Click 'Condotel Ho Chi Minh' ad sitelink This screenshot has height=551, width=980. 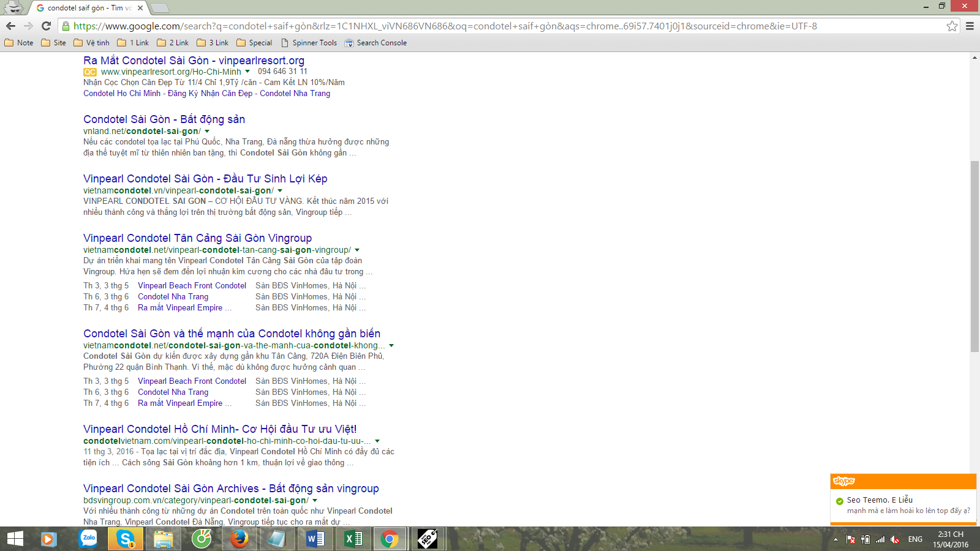click(122, 93)
